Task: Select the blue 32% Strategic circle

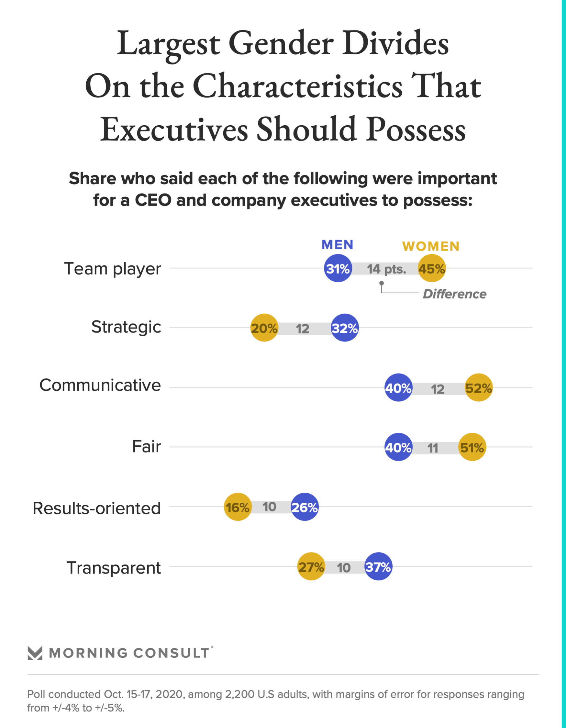Action: coord(345,328)
